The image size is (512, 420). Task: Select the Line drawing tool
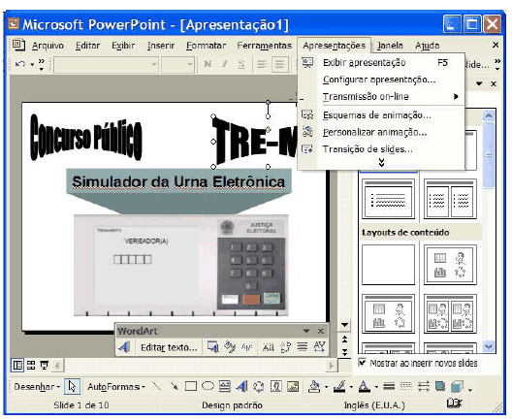[157, 387]
